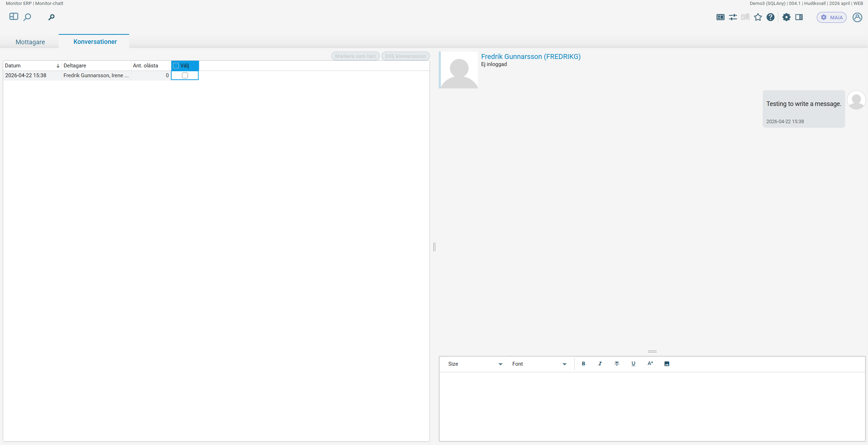
Task: Open the user profile icon
Action: coord(857,17)
